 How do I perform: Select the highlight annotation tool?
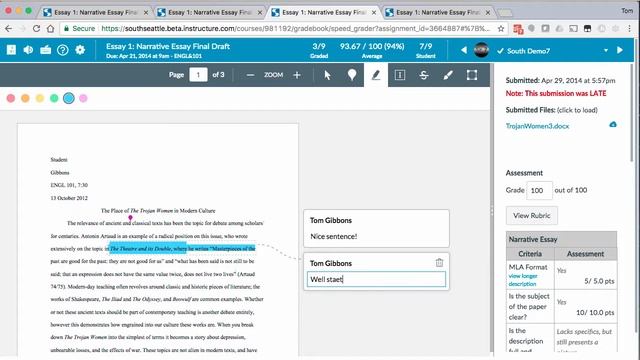pyautogui.click(x=376, y=75)
